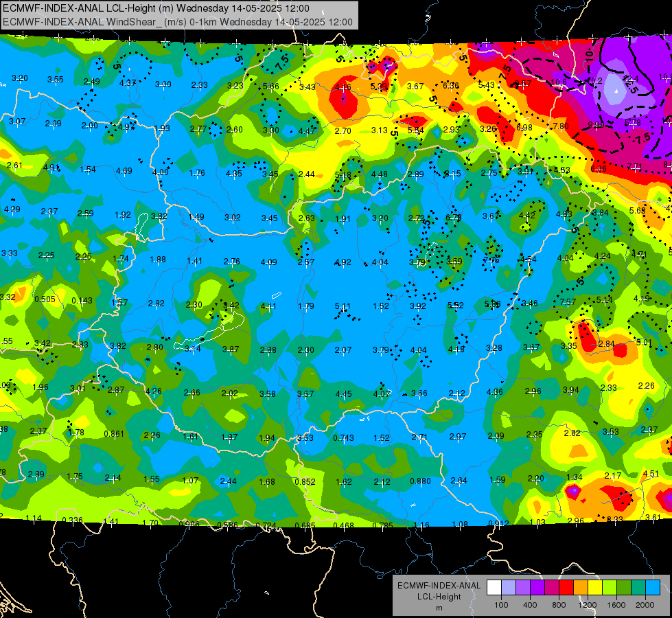Click the legend tick label '400'
The image size is (672, 618).
(530, 605)
